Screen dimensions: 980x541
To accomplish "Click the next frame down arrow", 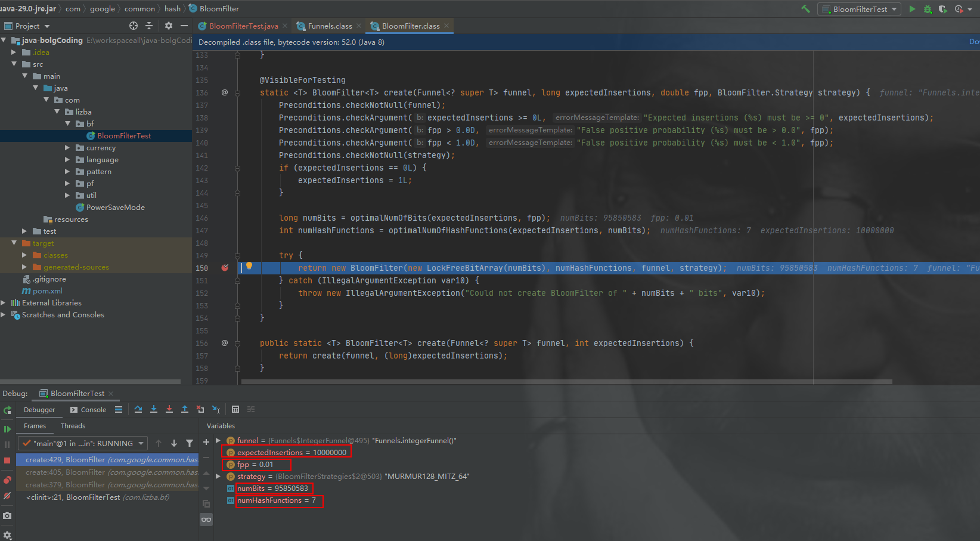I will click(x=174, y=443).
